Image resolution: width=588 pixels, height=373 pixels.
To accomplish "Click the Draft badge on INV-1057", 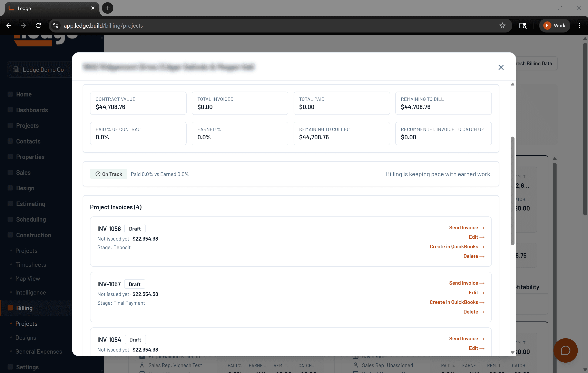I will [x=135, y=284].
